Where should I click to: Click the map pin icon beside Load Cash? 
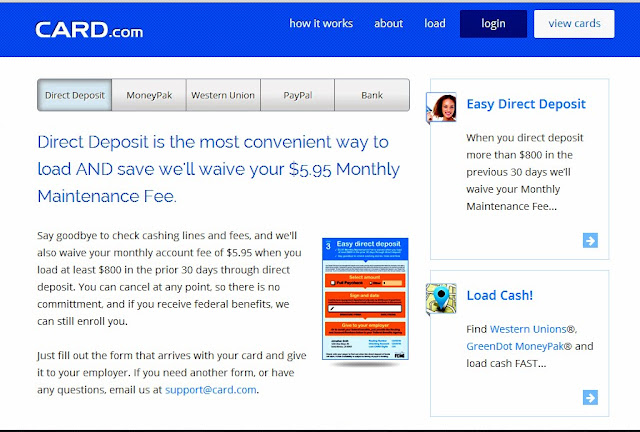tap(441, 299)
